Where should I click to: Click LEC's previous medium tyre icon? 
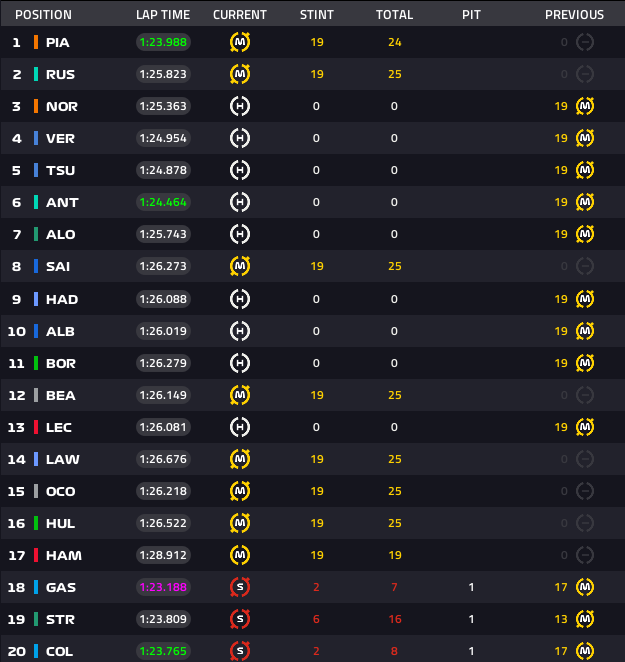[x=585, y=427]
